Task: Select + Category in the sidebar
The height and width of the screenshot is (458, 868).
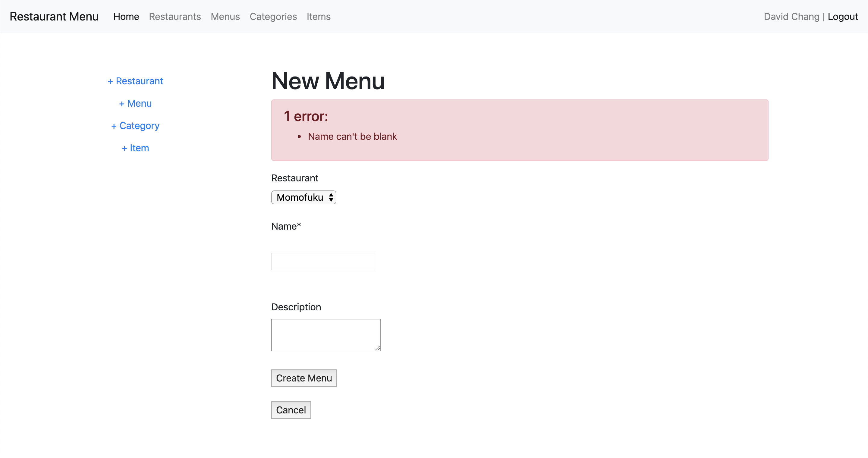Action: [x=135, y=126]
